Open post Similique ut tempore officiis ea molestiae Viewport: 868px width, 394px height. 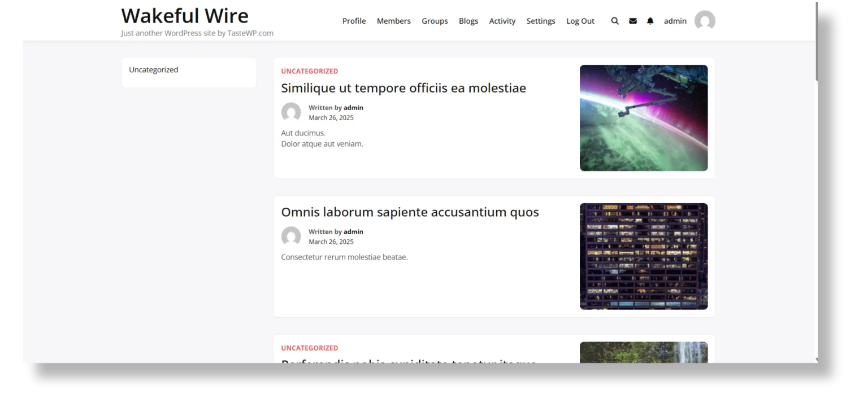click(403, 88)
